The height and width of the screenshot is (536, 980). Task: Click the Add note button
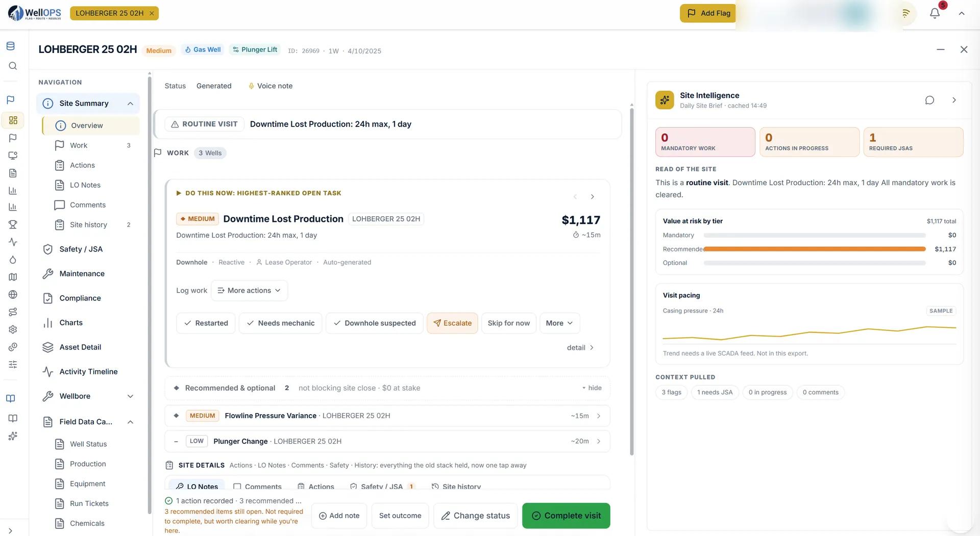coord(339,516)
